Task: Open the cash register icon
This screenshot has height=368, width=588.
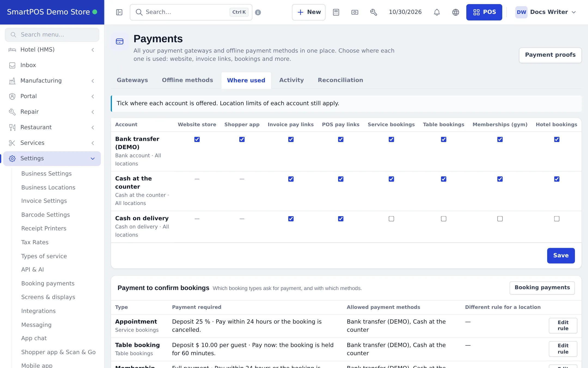Action: point(355,12)
